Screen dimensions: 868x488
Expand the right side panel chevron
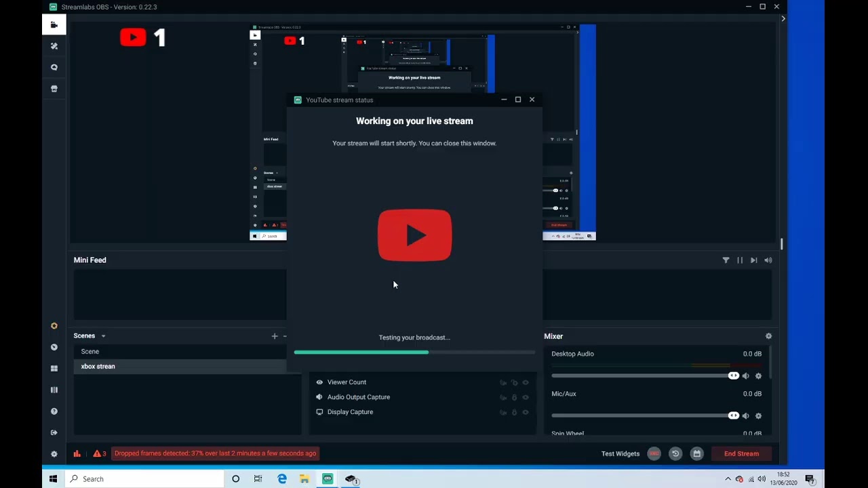(783, 19)
